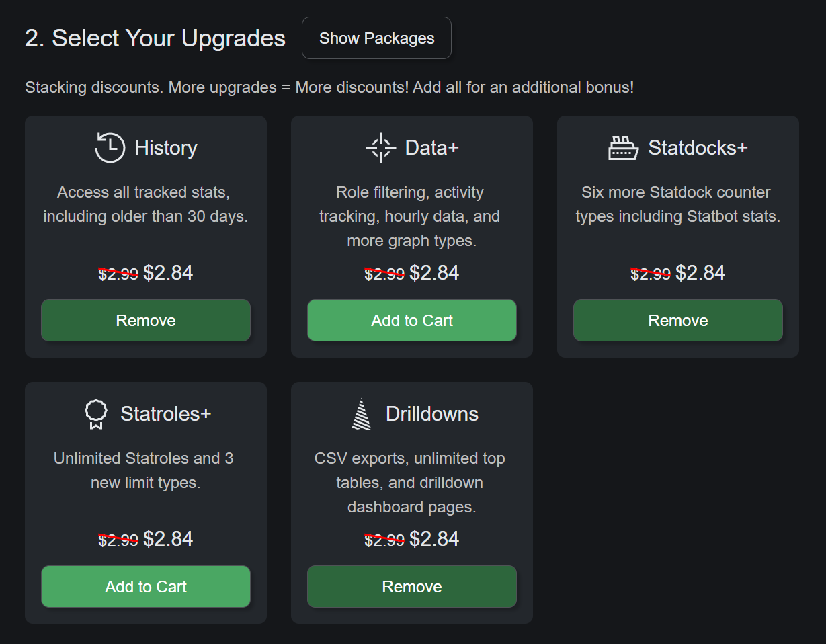Image resolution: width=826 pixels, height=644 pixels.
Task: Click the Statroles+ card's crossed-out $2.99 price
Action: pos(118,540)
